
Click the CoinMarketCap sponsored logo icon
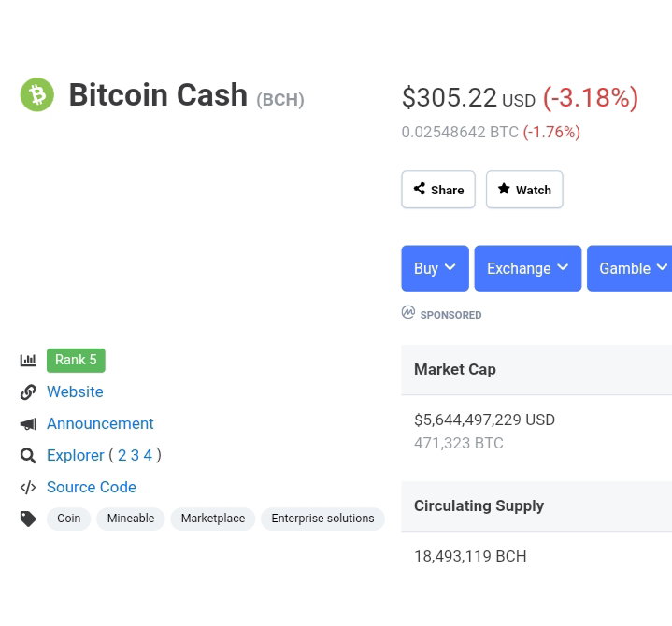[408, 312]
